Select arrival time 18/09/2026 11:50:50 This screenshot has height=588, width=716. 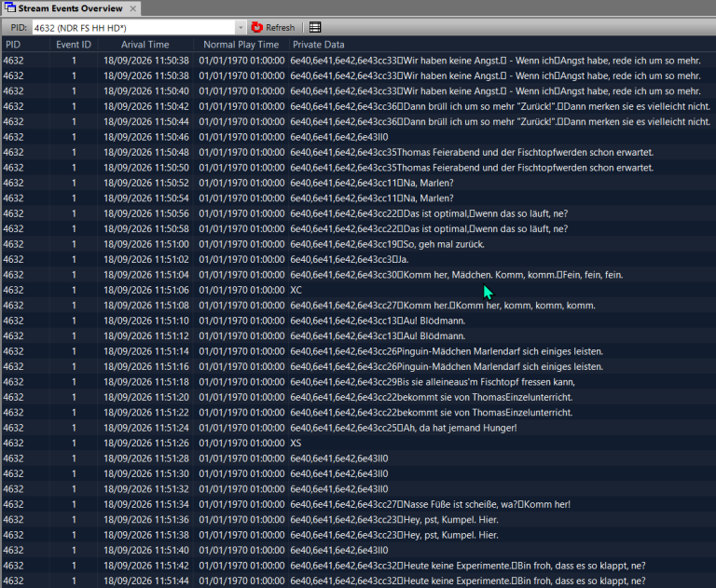146,168
